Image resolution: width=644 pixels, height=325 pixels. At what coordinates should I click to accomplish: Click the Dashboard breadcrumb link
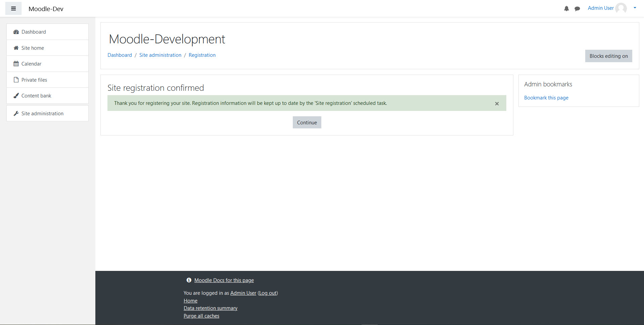tap(120, 55)
